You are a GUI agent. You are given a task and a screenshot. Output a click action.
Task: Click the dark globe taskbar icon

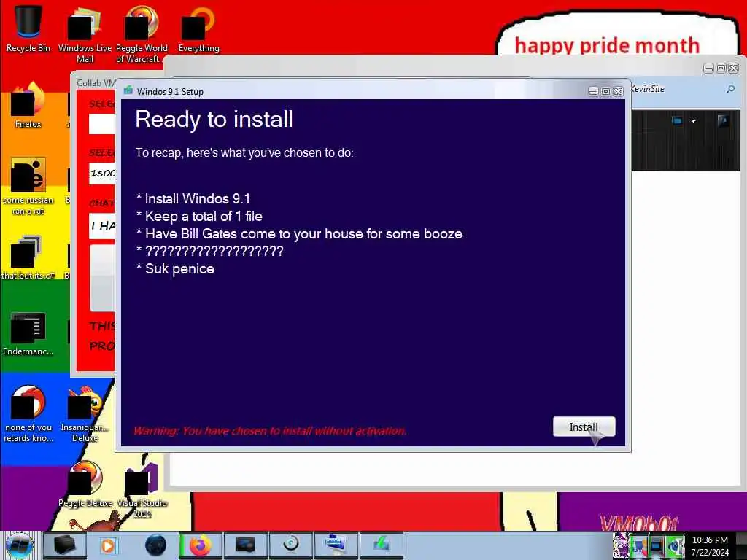click(x=155, y=545)
